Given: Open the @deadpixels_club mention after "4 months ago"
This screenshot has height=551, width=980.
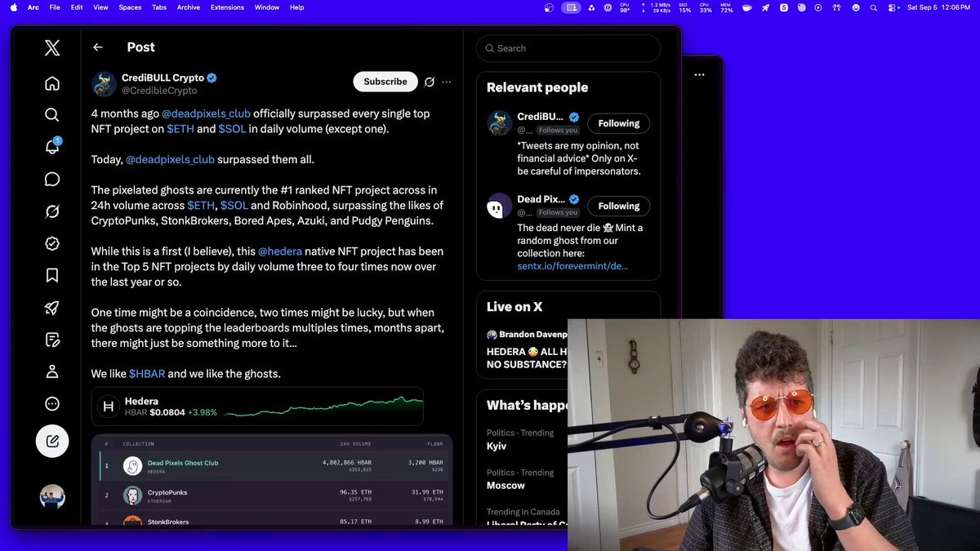Looking at the screenshot, I should 206,113.
